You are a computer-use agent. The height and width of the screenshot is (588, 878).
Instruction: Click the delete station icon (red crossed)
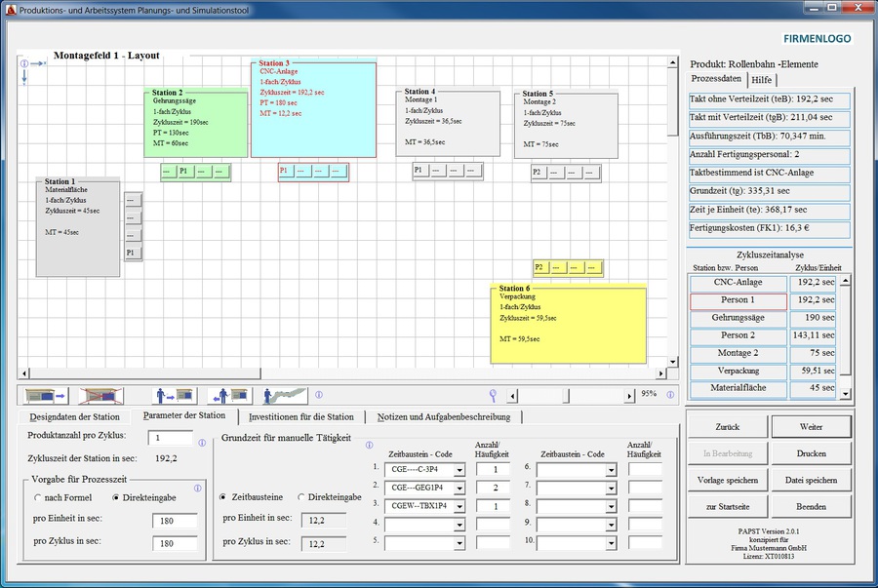[x=100, y=396]
